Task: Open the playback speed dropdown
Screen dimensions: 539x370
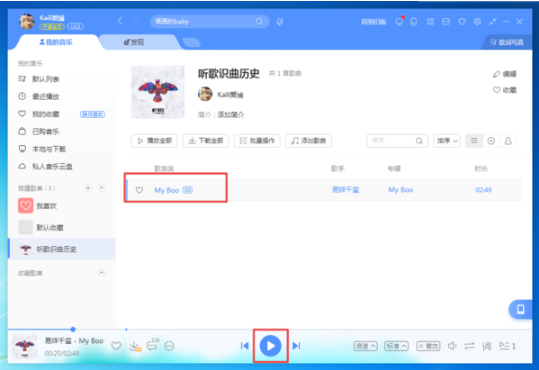Action: coord(366,346)
